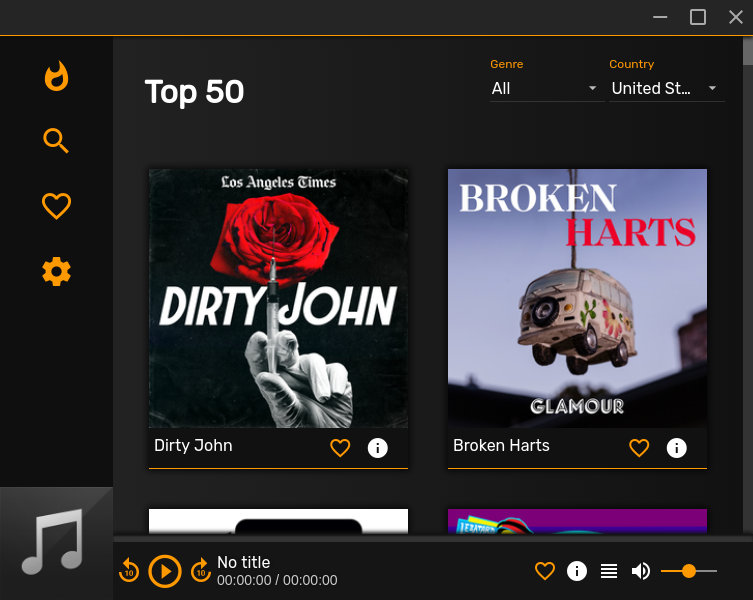Favorite the Dirty John podcast
The image size is (753, 600).
point(340,448)
